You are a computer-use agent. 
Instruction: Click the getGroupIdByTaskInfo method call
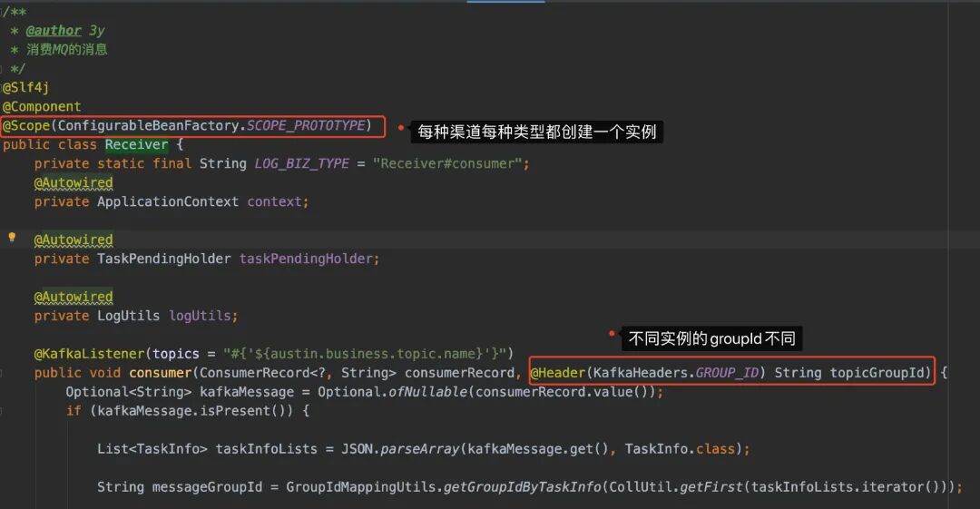(x=522, y=487)
